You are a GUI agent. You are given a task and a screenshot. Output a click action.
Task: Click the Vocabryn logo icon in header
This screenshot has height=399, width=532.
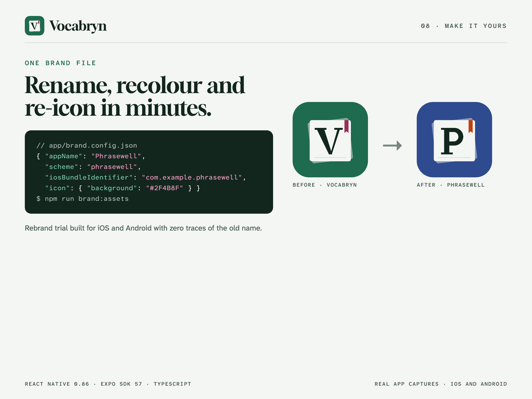point(34,26)
